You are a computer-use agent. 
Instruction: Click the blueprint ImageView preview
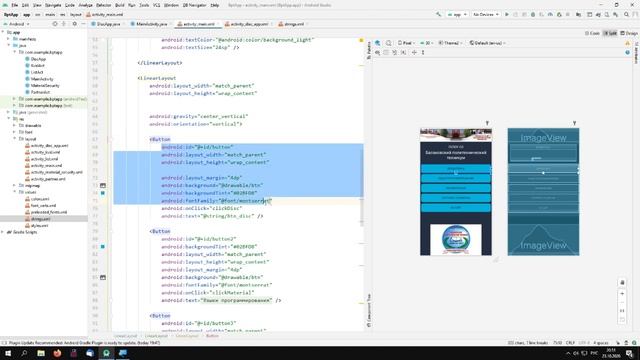click(543, 192)
